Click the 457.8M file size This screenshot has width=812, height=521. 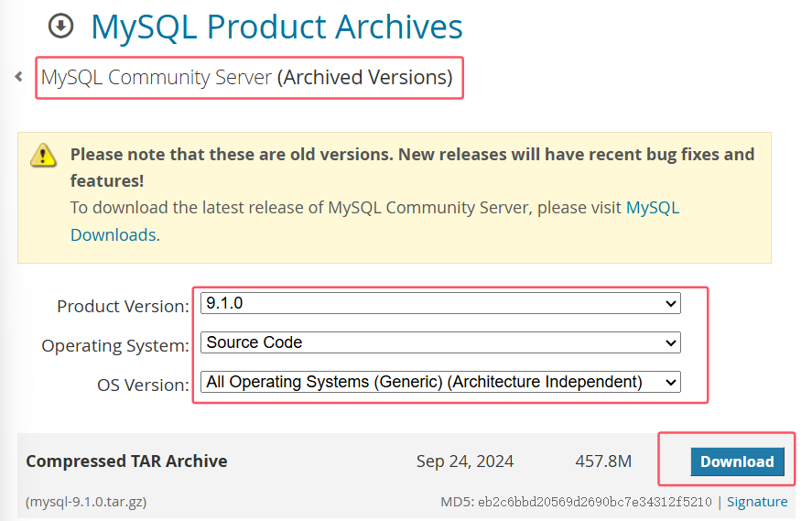click(x=603, y=461)
